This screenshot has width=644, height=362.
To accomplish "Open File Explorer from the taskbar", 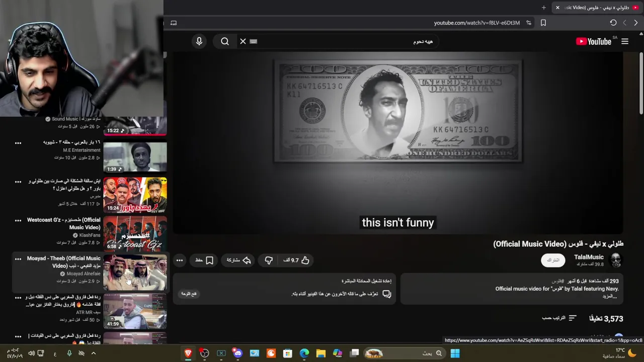I will 321,353.
